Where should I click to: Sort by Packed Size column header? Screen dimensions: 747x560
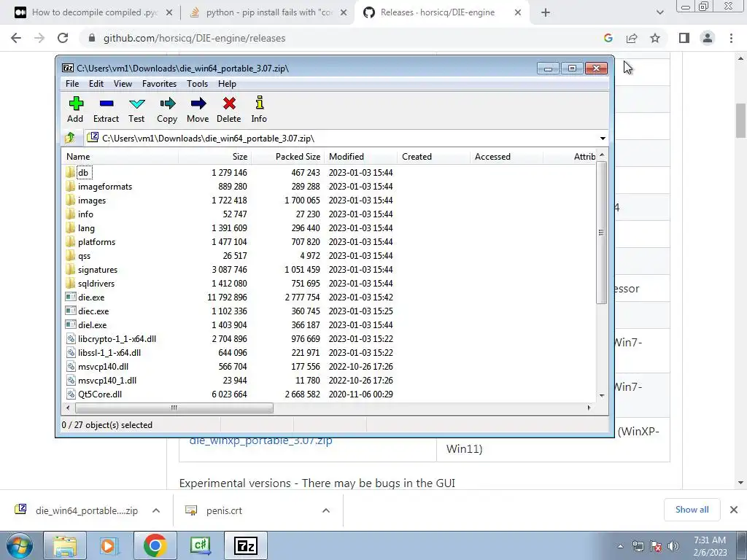coord(287,157)
